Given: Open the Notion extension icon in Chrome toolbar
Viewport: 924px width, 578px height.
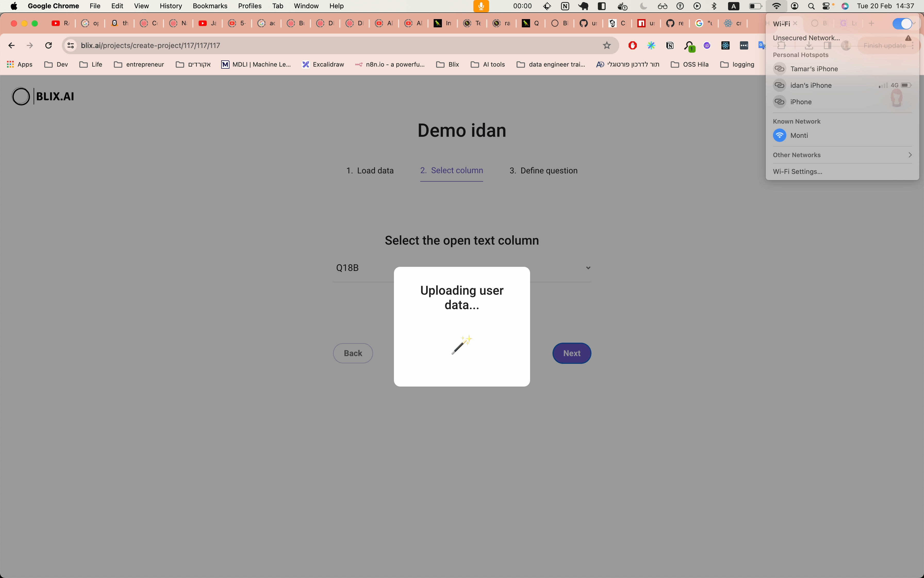Looking at the screenshot, I should [670, 45].
